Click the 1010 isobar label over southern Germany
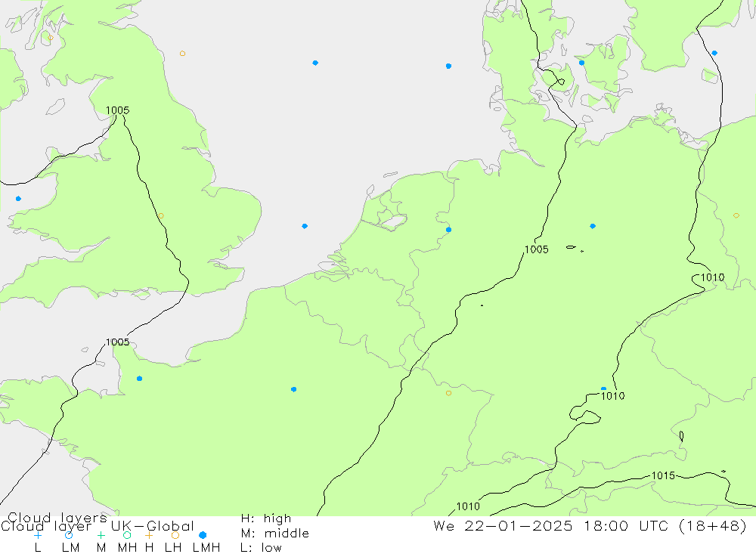This screenshot has height=554, width=756. coord(613,396)
